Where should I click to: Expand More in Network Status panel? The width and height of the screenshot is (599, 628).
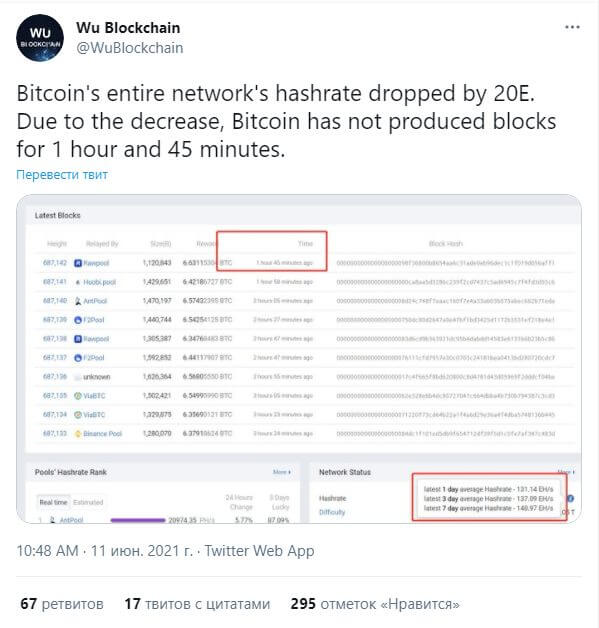(566, 472)
